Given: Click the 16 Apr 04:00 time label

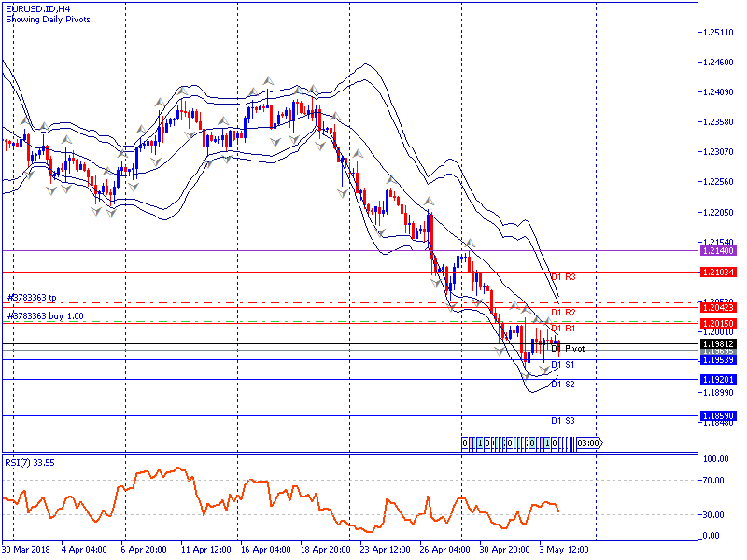Looking at the screenshot, I should coord(265,550).
